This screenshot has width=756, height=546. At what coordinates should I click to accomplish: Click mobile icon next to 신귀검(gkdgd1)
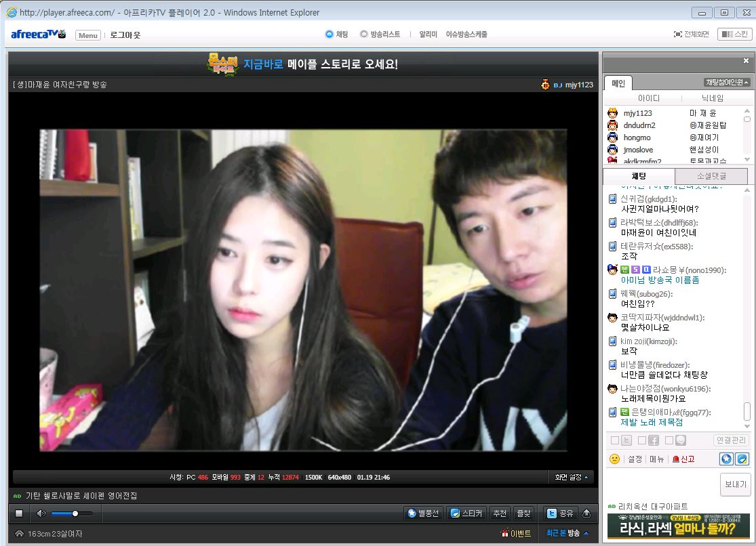coord(612,199)
